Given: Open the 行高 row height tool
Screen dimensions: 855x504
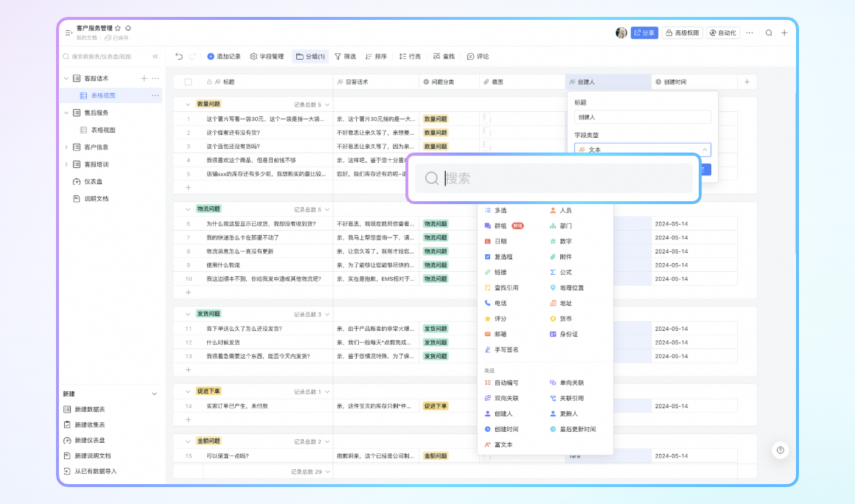Looking at the screenshot, I should (x=410, y=56).
